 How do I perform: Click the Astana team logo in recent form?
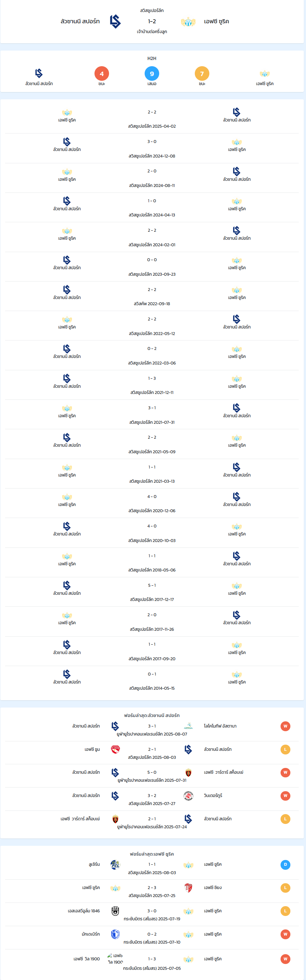click(188, 726)
